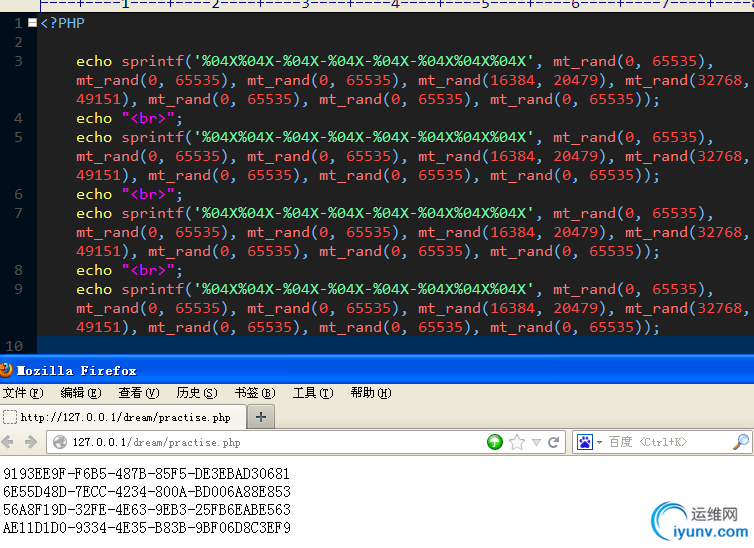
Task: Reload the page with refresh icon
Action: coord(553,442)
